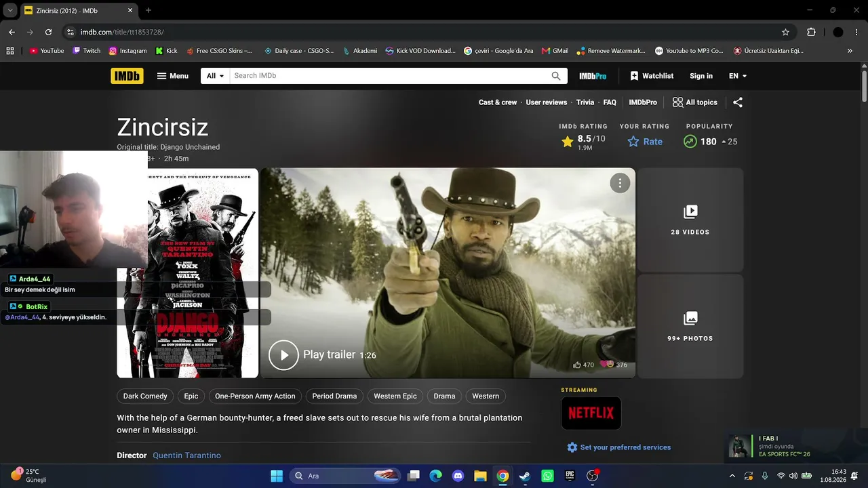Open the Kick bookmark
Screen dimensions: 868x488
[x=166, y=51]
